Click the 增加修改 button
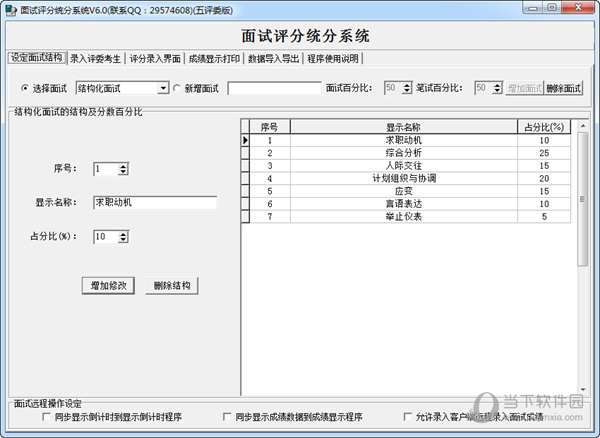This screenshot has width=600, height=438. [x=107, y=286]
